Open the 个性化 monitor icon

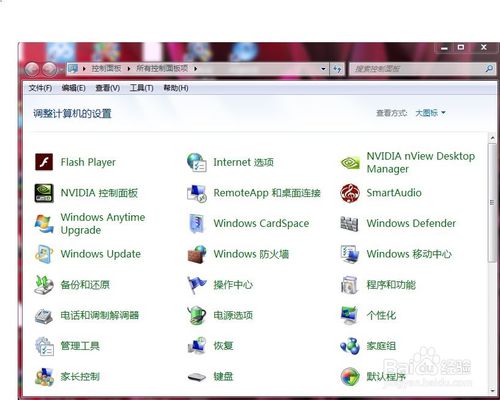pos(349,316)
